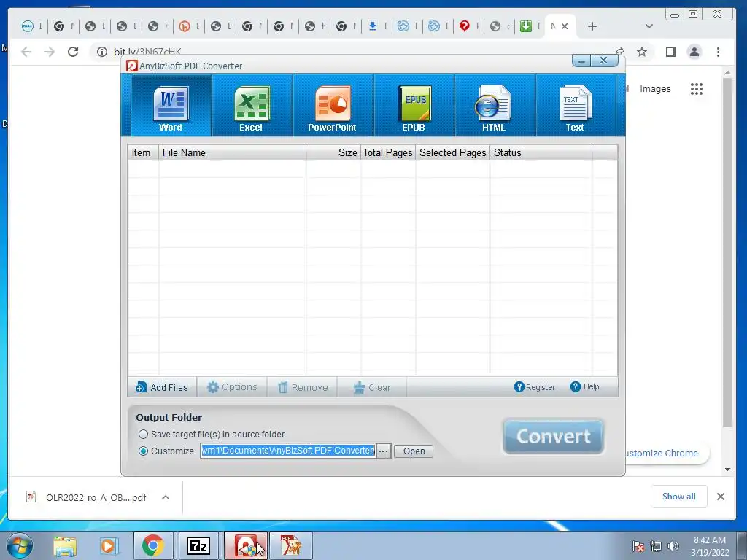Click volume icon in system tray
The height and width of the screenshot is (560, 747).
[673, 545]
